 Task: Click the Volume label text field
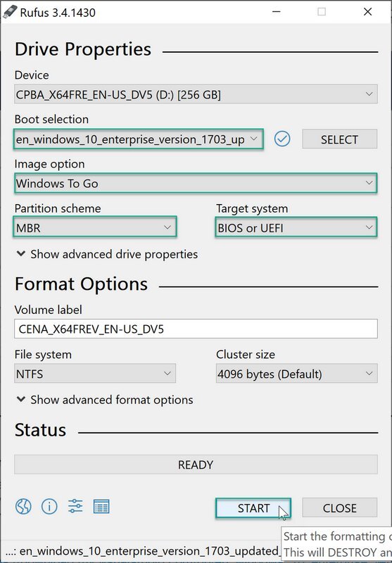tap(196, 329)
